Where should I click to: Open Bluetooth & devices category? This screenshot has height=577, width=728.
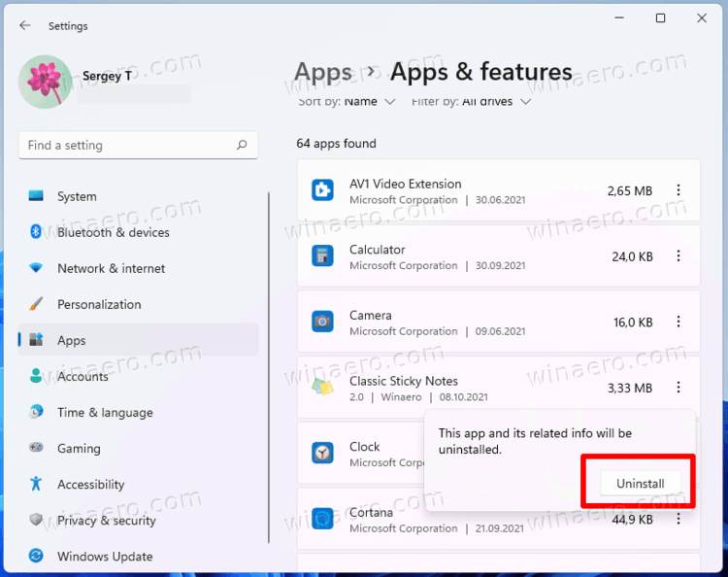point(139,232)
